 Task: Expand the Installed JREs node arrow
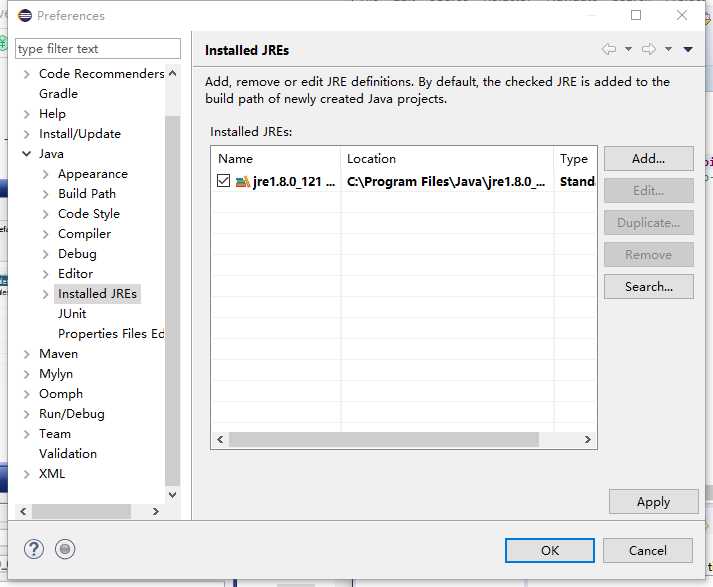(45, 294)
